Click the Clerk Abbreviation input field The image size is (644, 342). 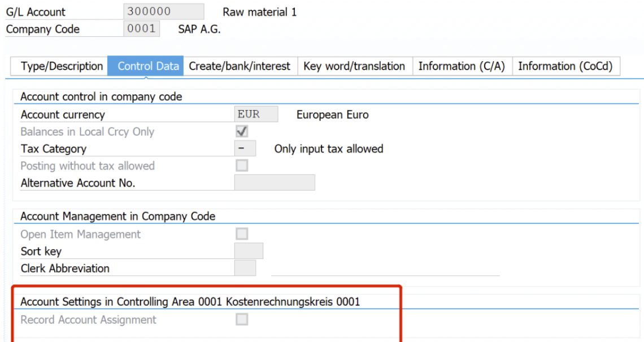[245, 268]
